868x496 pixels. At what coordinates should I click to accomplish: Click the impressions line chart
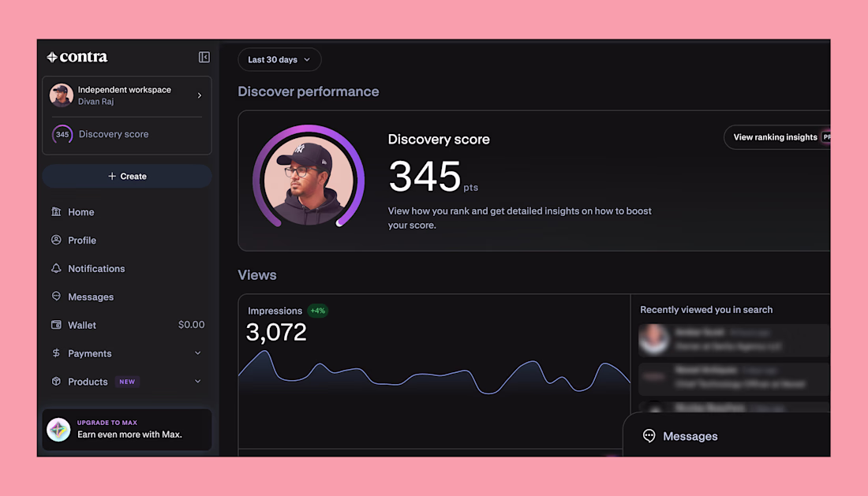pos(434,373)
